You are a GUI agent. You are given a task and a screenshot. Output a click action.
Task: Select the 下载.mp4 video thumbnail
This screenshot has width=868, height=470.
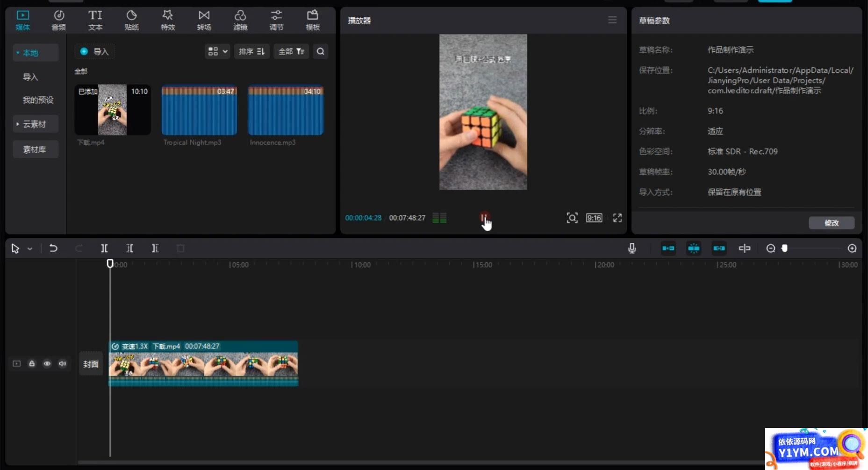pos(113,110)
